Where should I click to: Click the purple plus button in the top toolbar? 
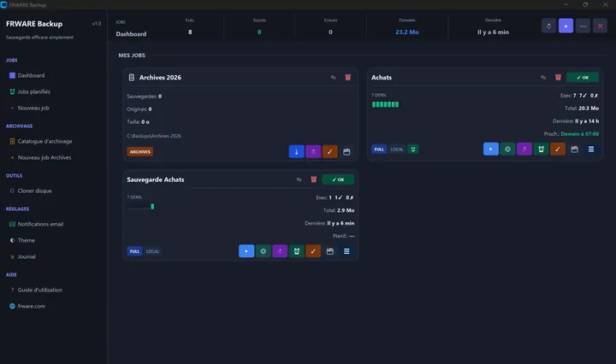pyautogui.click(x=566, y=26)
